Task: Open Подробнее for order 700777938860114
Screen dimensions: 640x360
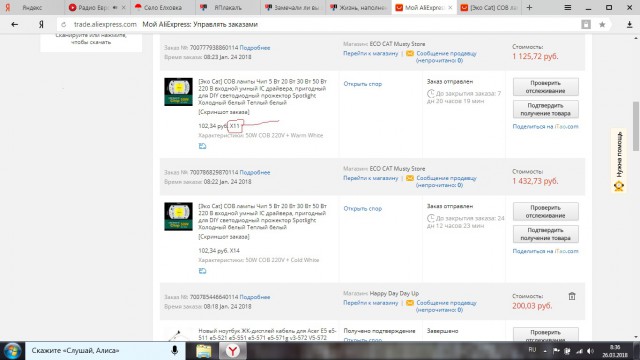Action: click(255, 48)
